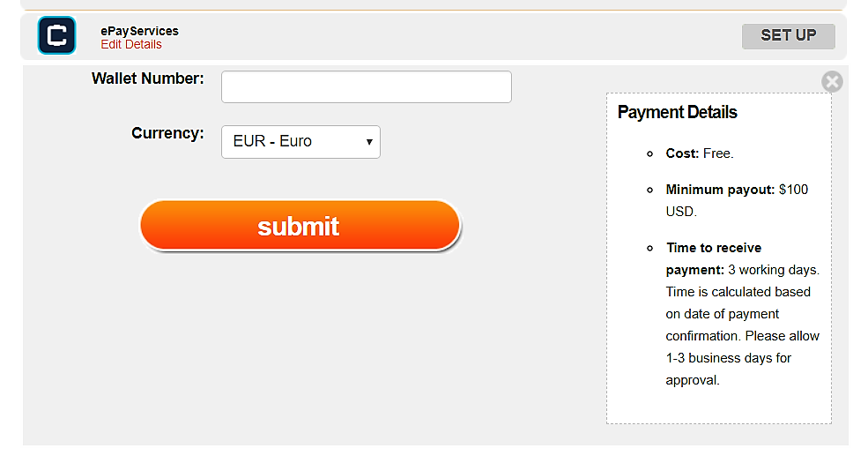Click the bullet beside the Cost item
This screenshot has width=868, height=463.
[x=649, y=153]
